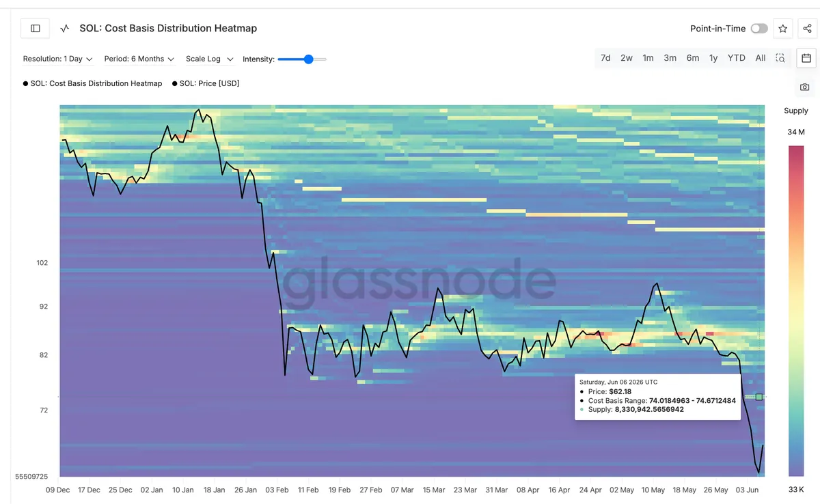
Task: Click the 03 Feb date axis label
Action: tap(277, 490)
